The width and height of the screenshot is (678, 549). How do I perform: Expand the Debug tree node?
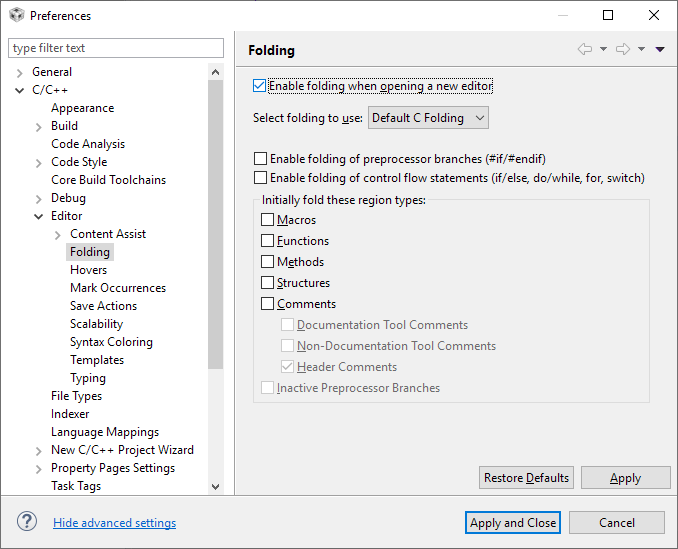38,198
